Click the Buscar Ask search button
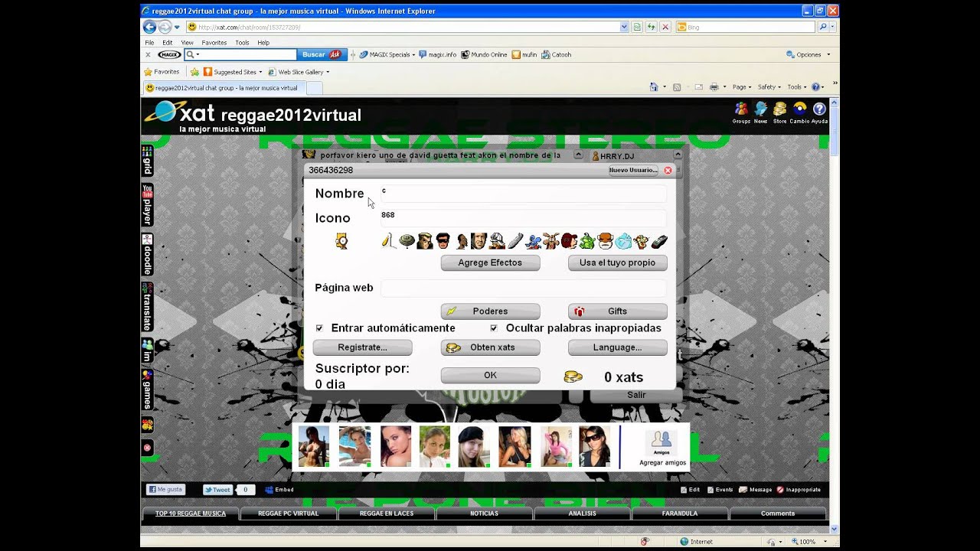Image resolution: width=980 pixels, height=551 pixels. [x=321, y=55]
